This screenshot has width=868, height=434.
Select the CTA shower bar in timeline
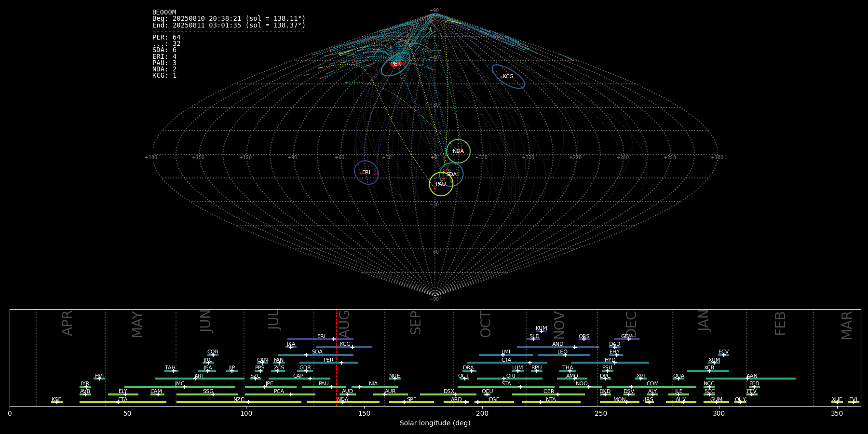[x=507, y=363]
